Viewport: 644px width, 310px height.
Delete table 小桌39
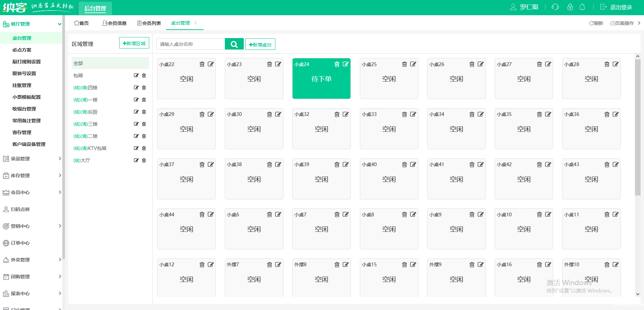[337, 165]
